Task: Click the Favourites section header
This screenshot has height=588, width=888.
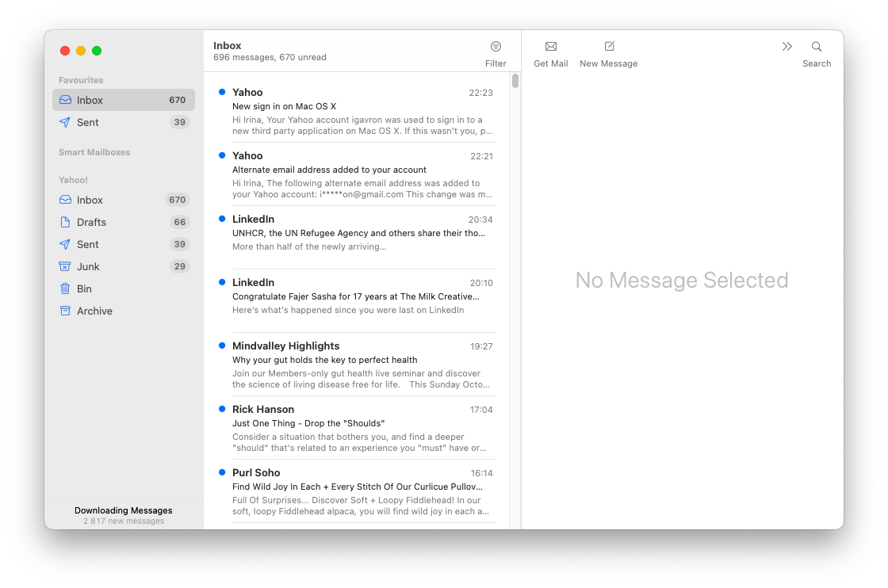Action: (x=81, y=80)
